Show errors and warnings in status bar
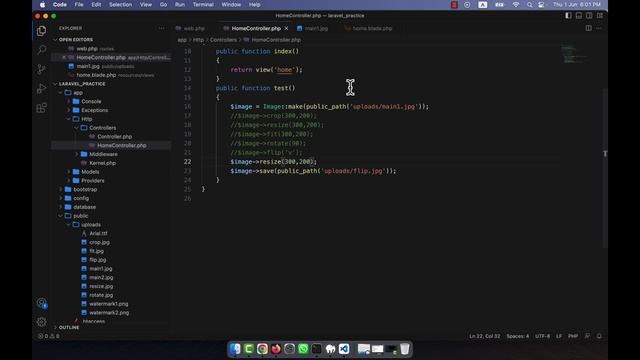The height and width of the screenshot is (360, 640). click(x=49, y=336)
